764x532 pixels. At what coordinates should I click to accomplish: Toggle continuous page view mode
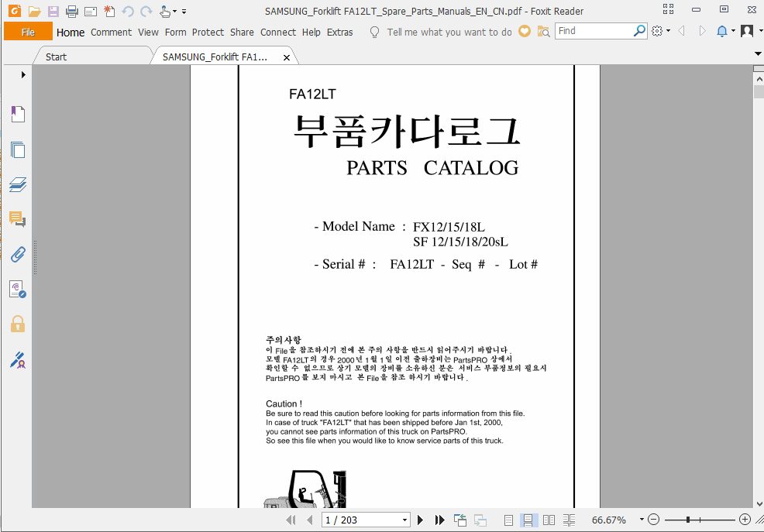pyautogui.click(x=528, y=520)
